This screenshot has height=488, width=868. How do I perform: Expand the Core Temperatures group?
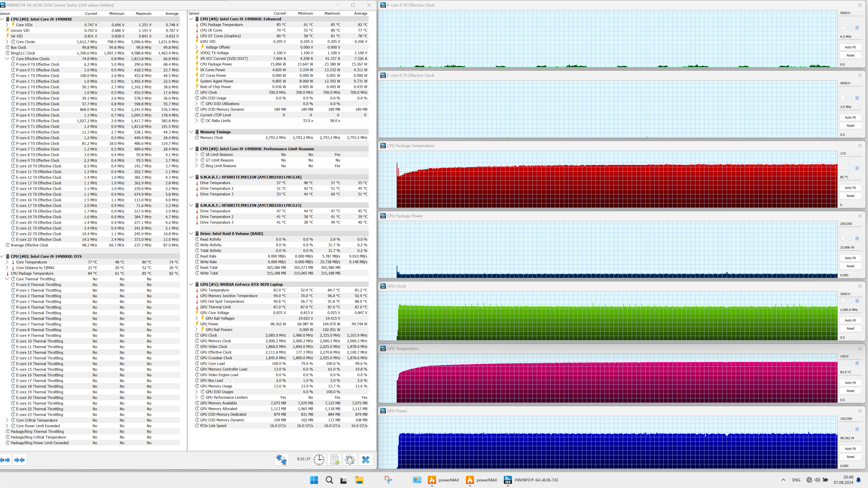tap(7, 262)
